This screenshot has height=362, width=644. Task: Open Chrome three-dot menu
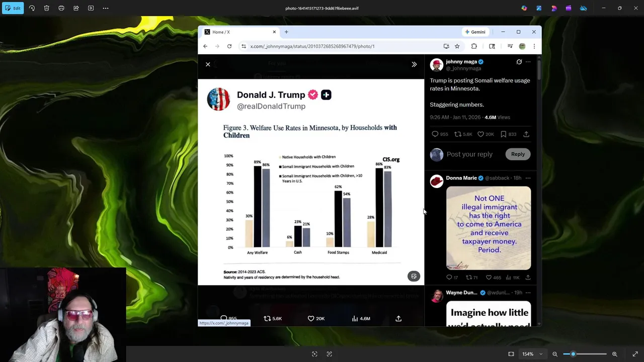[534, 46]
